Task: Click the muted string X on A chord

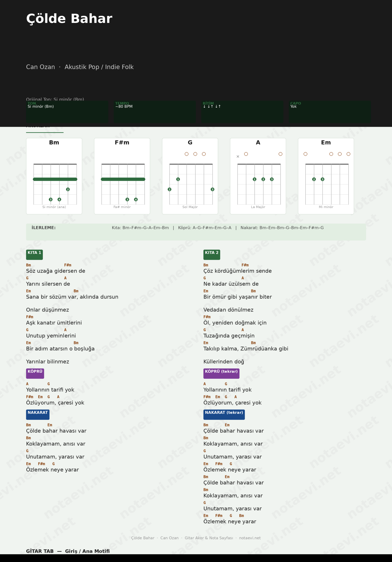Action: click(x=238, y=157)
